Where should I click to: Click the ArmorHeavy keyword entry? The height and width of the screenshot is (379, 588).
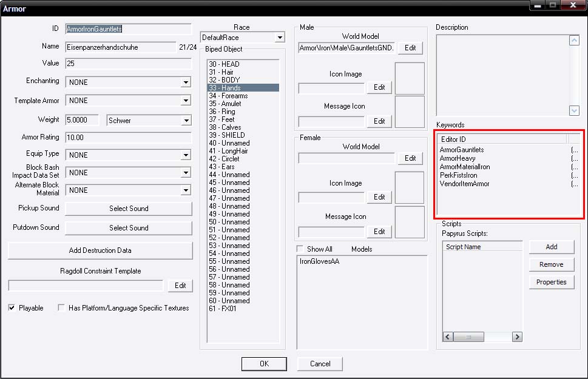(x=458, y=158)
